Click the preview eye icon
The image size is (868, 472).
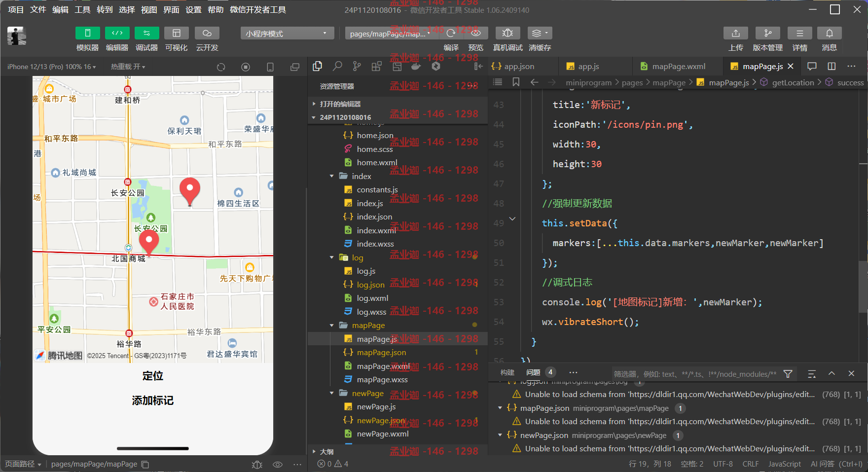pos(476,33)
